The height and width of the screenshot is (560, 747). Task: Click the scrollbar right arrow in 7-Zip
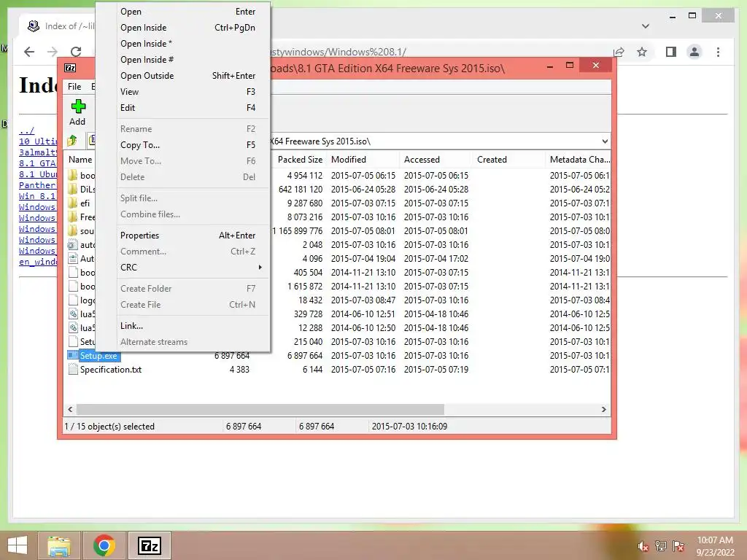603,409
